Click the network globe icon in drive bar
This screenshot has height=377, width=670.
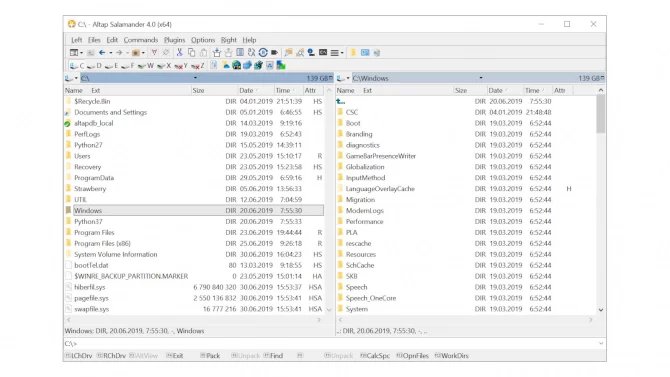(x=236, y=65)
